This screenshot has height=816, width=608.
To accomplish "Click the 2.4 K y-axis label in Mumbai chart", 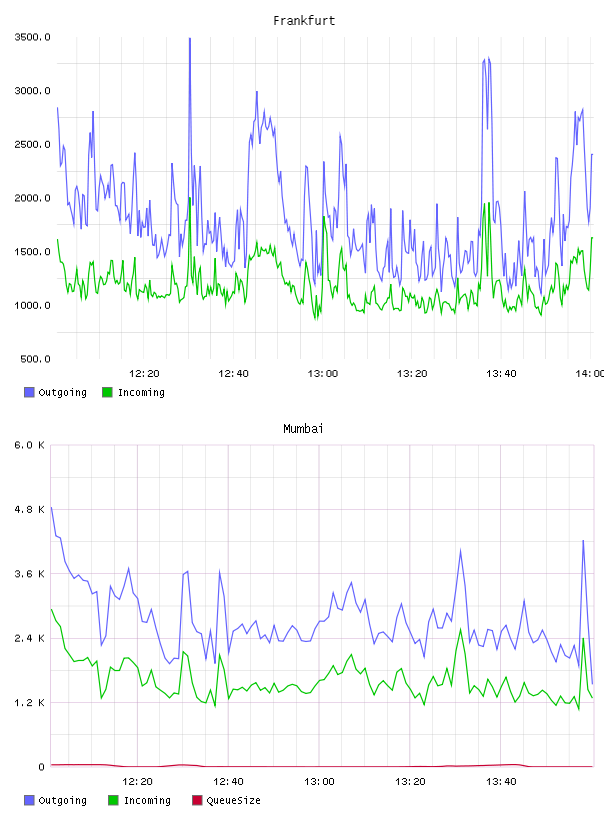I will 30,639.
